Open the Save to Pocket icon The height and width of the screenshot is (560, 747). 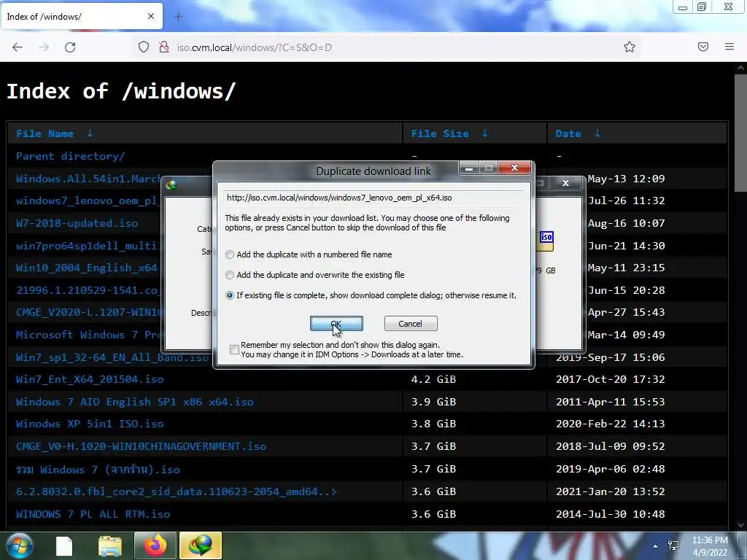pos(703,47)
